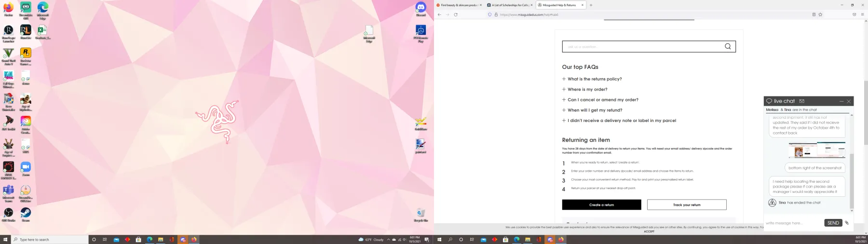Click the email transcript envelope icon in chat header
868x244 pixels.
[x=802, y=101]
